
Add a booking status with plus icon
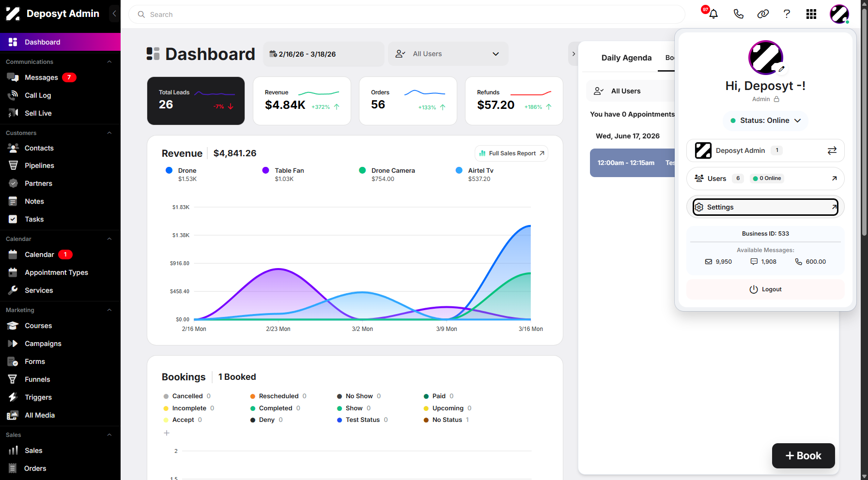[167, 433]
